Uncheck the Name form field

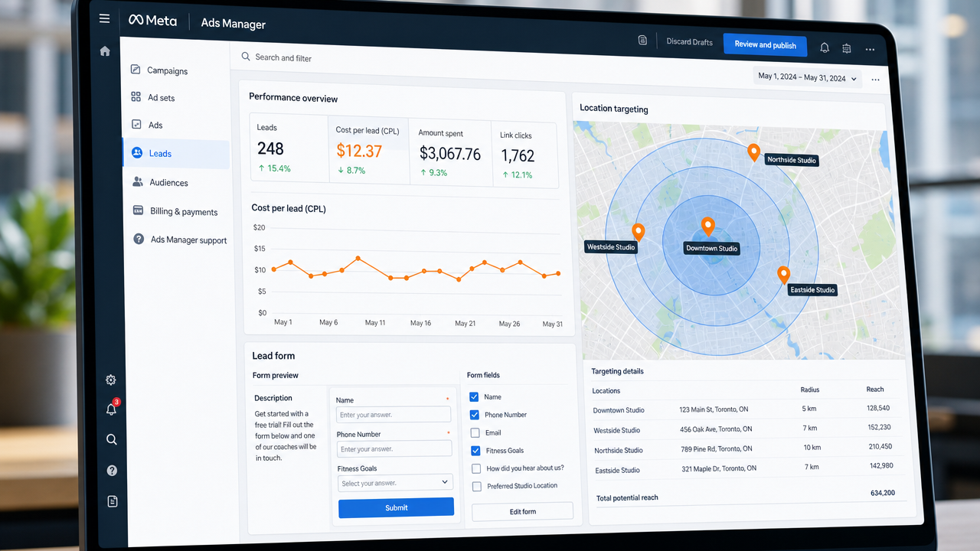[474, 396]
